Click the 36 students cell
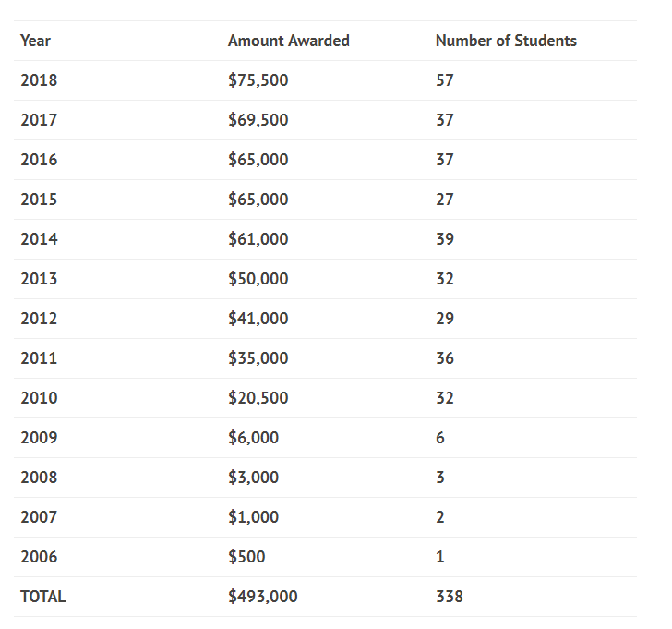672x629 pixels. [x=445, y=358]
